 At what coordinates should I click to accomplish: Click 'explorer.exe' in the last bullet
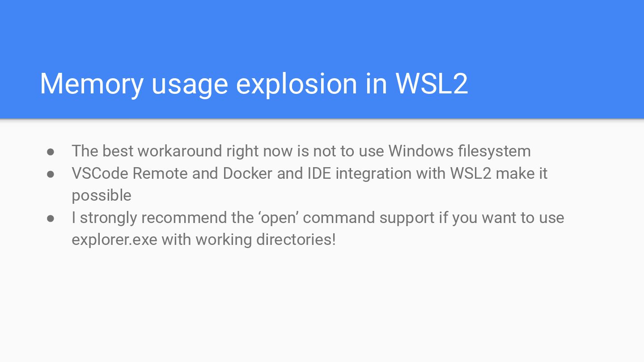pyautogui.click(x=114, y=240)
